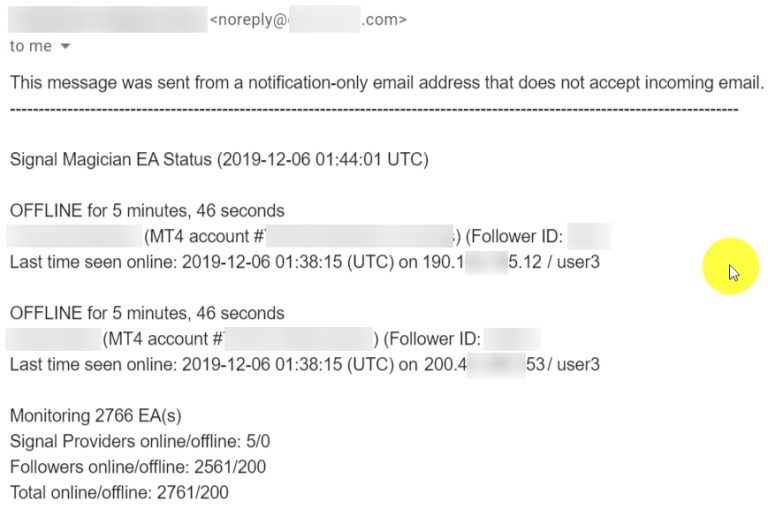Click the "to me" recipient text
This screenshot has width=768, height=532.
pyautogui.click(x=29, y=47)
